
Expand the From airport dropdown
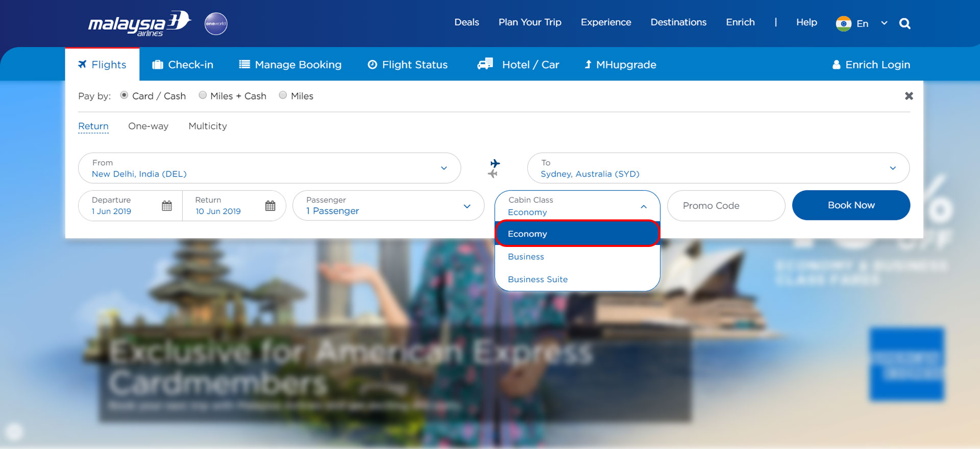444,168
